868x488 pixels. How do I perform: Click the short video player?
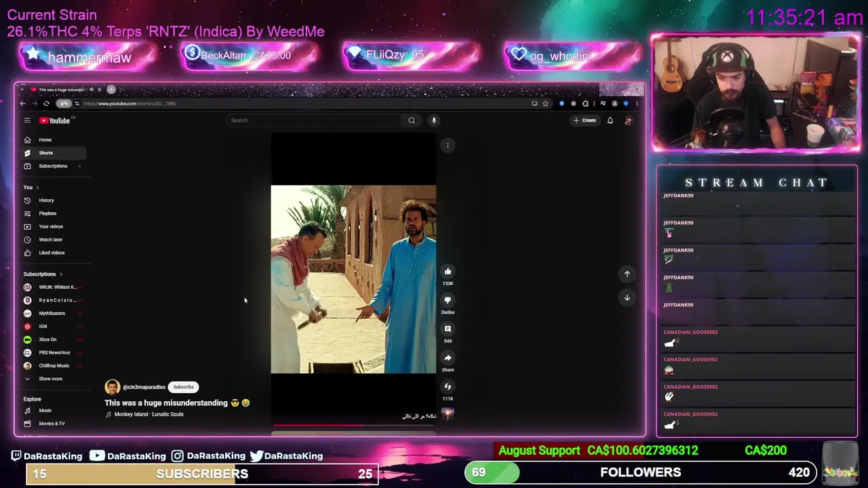[353, 279]
